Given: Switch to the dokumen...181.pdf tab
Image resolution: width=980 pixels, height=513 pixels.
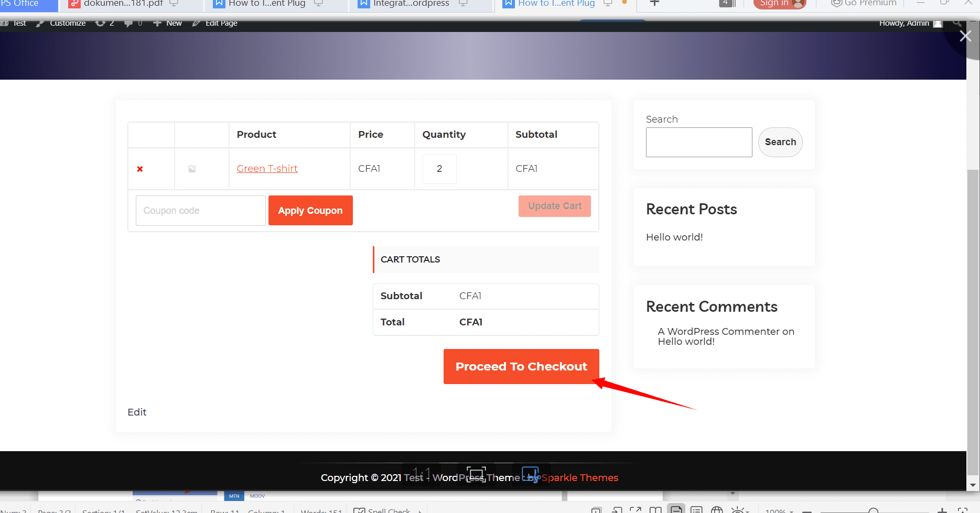Looking at the screenshot, I should tap(123, 4).
